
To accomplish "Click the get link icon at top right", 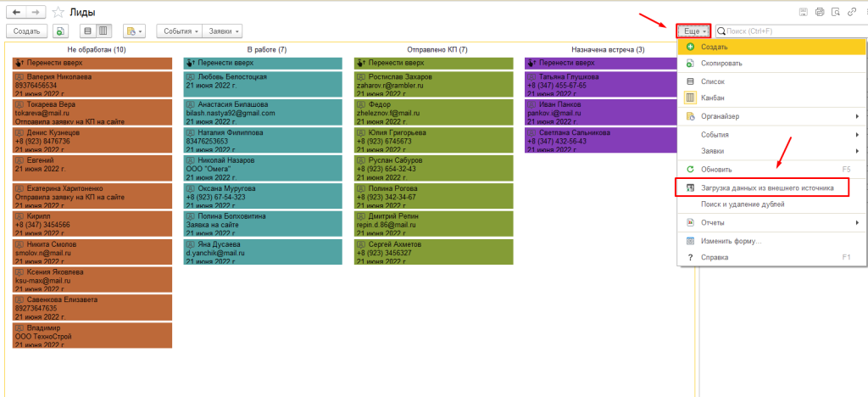I will pos(852,12).
